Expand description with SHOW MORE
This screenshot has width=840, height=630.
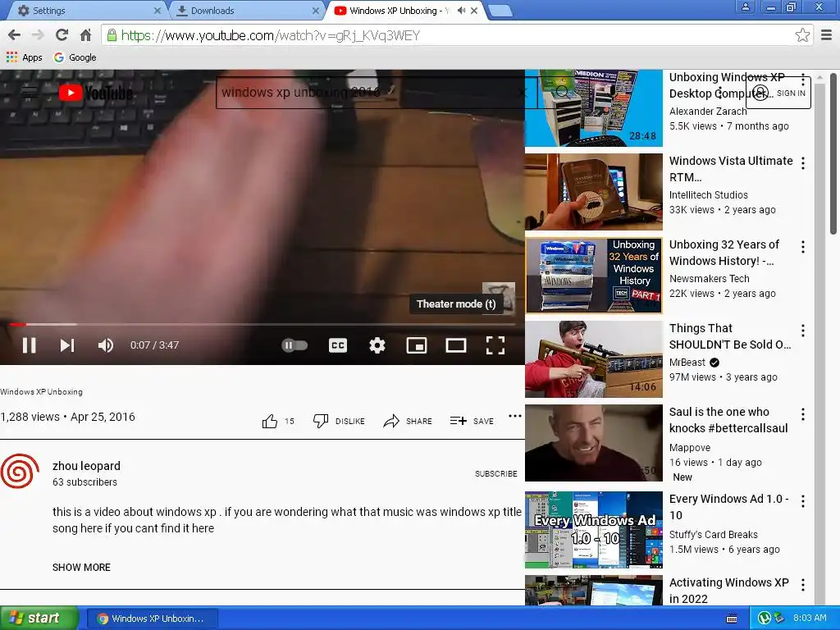81,568
